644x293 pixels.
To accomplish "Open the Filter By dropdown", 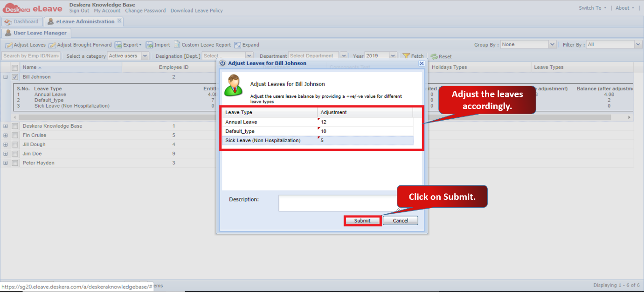I will 638,45.
